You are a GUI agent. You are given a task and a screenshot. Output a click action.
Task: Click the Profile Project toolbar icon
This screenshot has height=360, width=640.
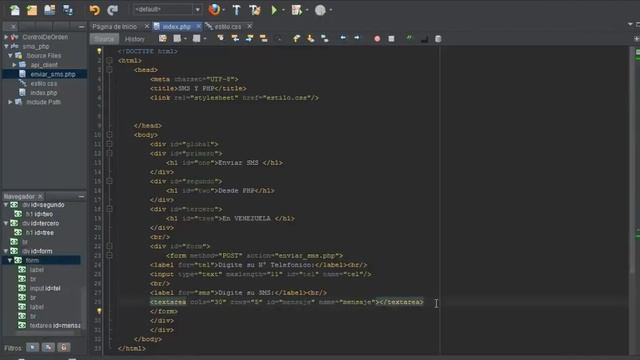pyautogui.click(x=320, y=10)
